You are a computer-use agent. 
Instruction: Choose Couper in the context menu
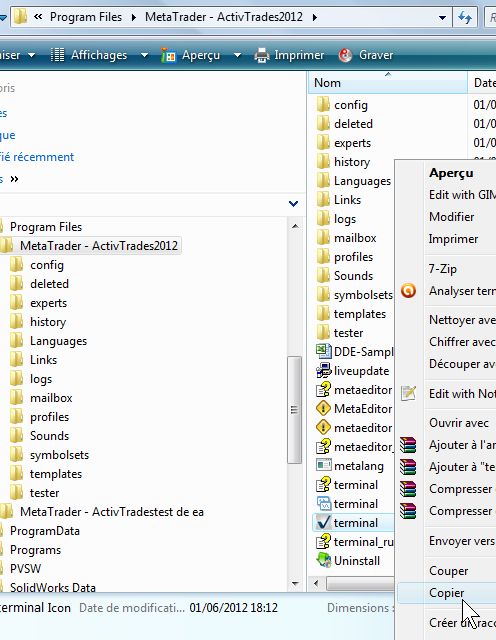(447, 571)
